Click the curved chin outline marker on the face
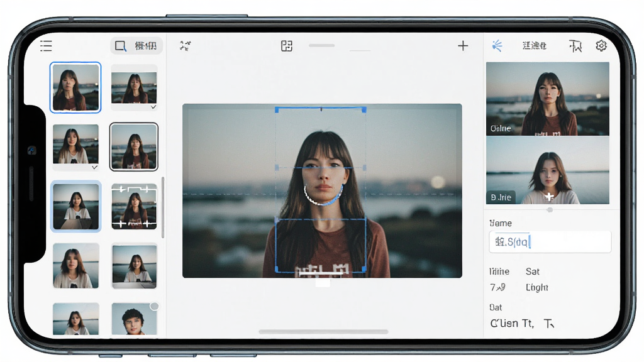 [323, 195]
